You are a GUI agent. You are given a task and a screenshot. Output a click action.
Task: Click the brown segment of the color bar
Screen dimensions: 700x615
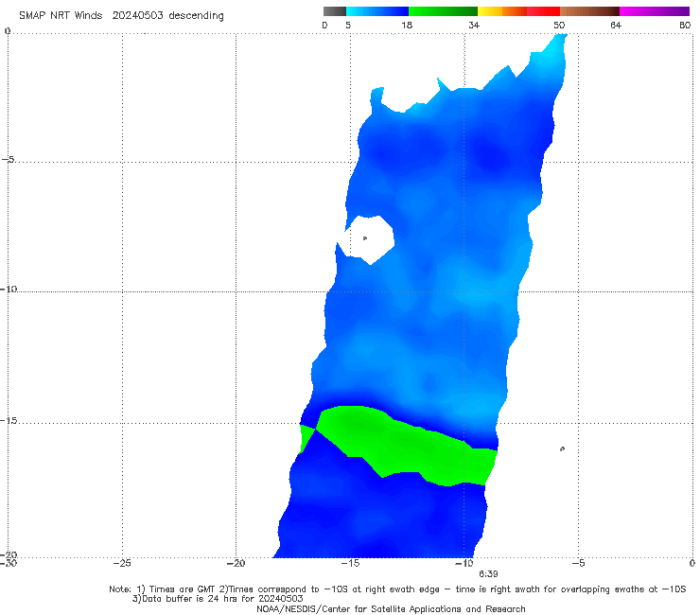point(589,11)
